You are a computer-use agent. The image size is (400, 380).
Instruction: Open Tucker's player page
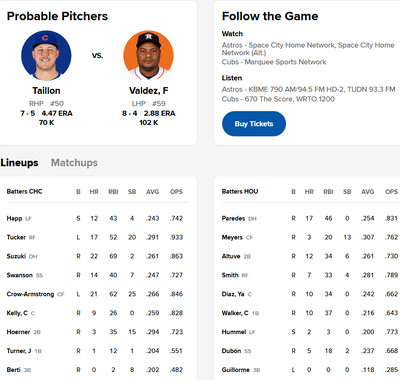tap(16, 237)
